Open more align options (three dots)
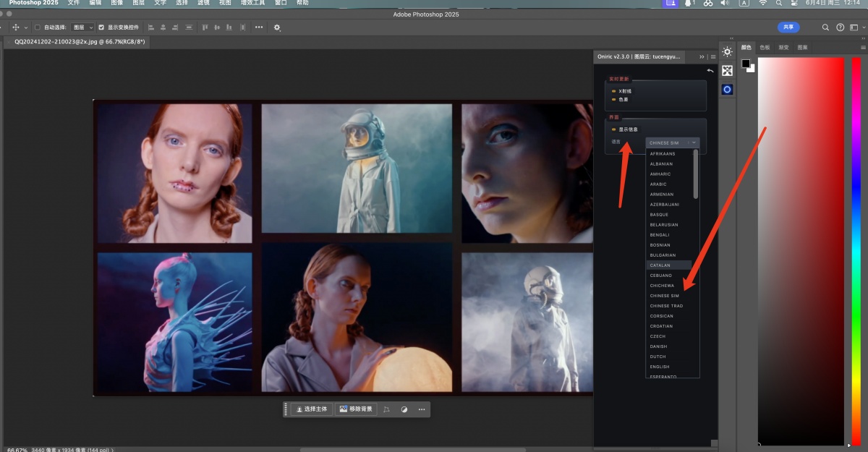868x452 pixels. click(259, 27)
